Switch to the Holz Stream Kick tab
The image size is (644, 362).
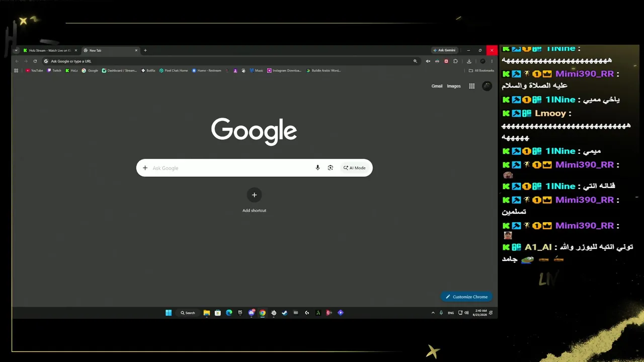(x=49, y=50)
